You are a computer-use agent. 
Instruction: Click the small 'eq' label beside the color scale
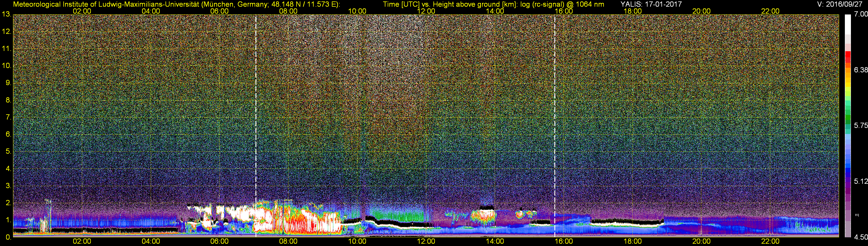[857, 215]
